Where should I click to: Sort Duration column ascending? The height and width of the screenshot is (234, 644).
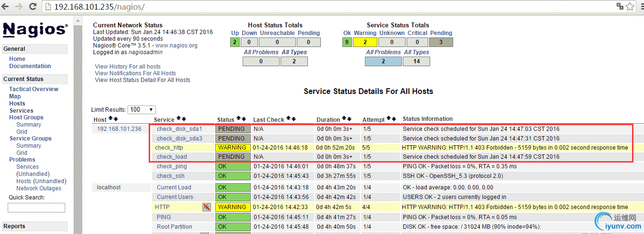(344, 119)
